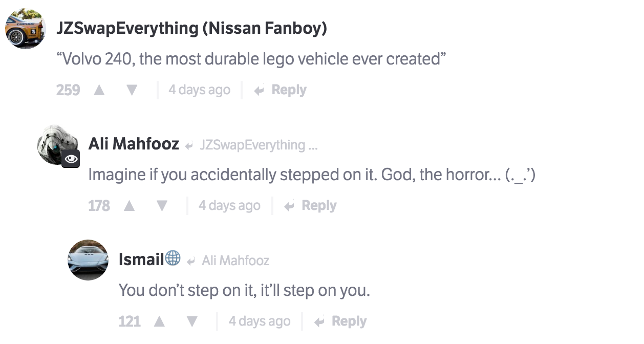
Task: Click the globe icon beside Ismail's name
Action: coord(173,259)
